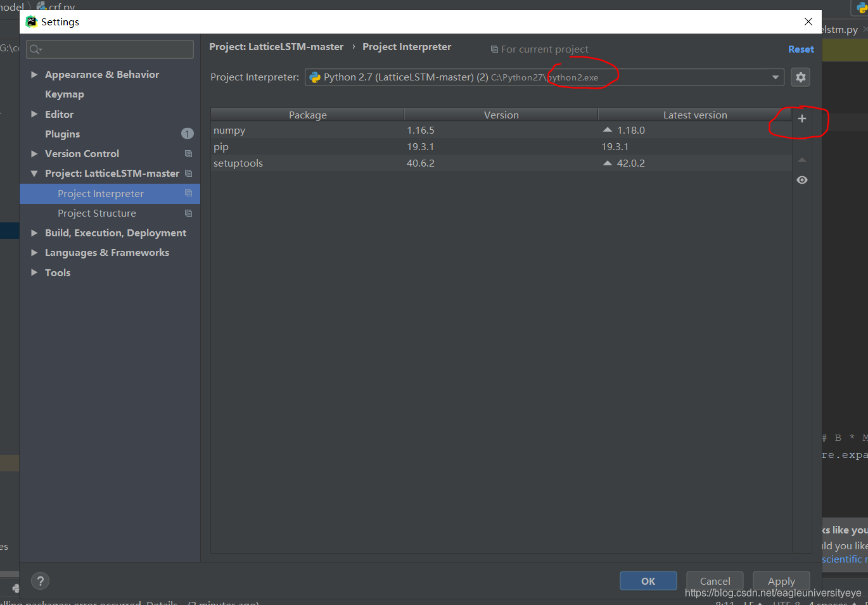Select the setuptools package row

[501, 163]
